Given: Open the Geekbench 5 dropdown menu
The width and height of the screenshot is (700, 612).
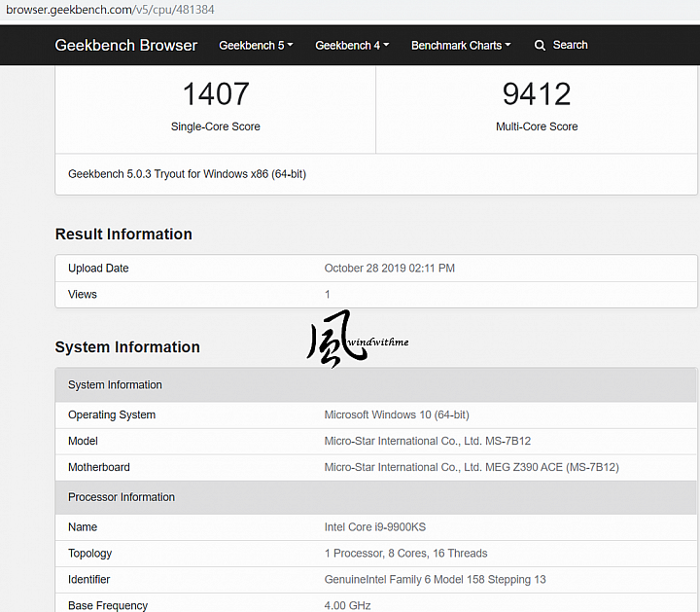Looking at the screenshot, I should (x=256, y=45).
